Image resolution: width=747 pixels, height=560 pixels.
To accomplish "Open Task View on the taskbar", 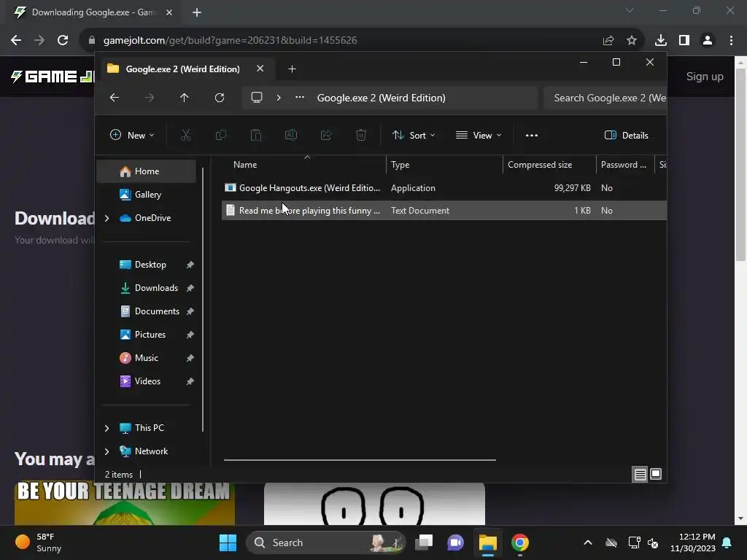I will 424,542.
